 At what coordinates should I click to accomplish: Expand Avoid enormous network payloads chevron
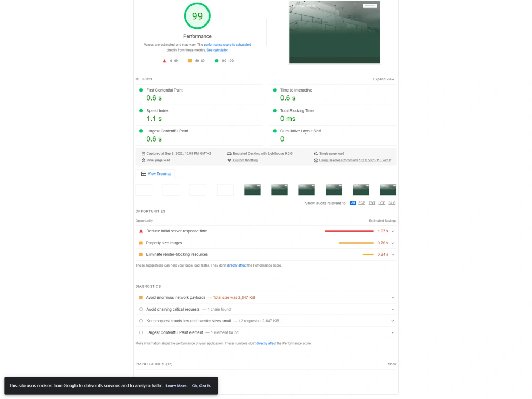393,297
